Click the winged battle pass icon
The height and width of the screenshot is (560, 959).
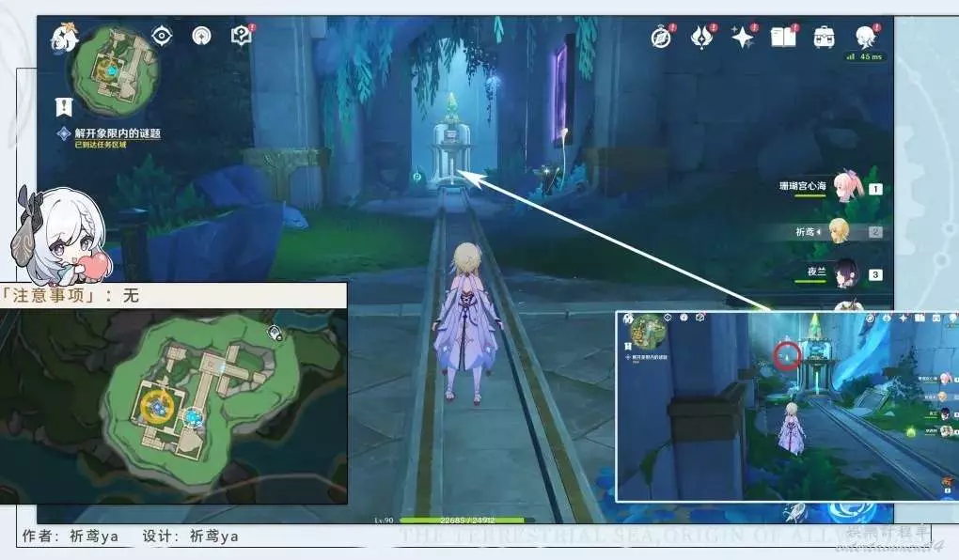click(x=701, y=38)
